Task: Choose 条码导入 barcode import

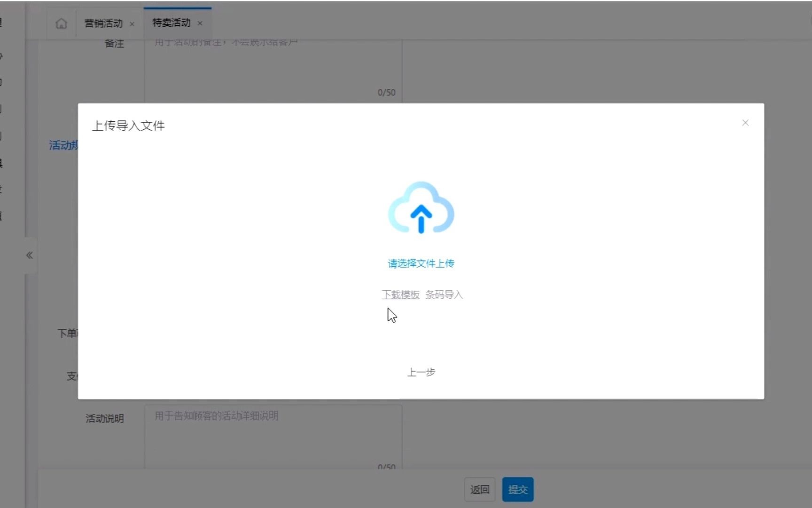Action: click(444, 295)
